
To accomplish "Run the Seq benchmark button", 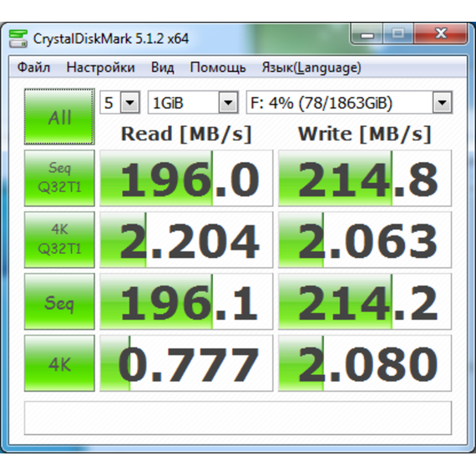I will [59, 301].
